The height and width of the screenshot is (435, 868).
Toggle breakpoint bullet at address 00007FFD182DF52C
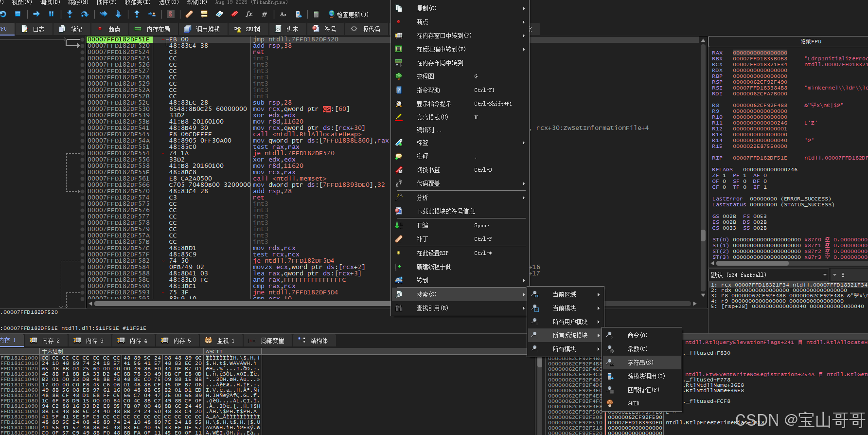point(83,103)
